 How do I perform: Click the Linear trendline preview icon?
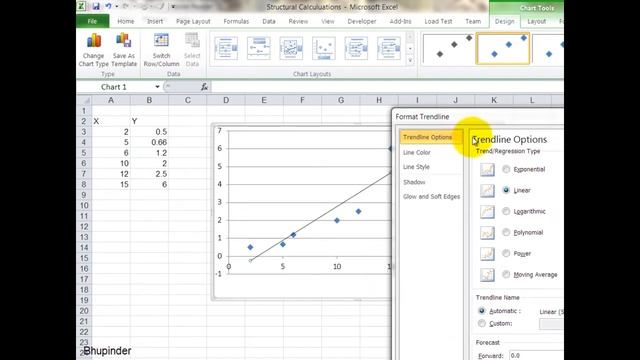487,190
